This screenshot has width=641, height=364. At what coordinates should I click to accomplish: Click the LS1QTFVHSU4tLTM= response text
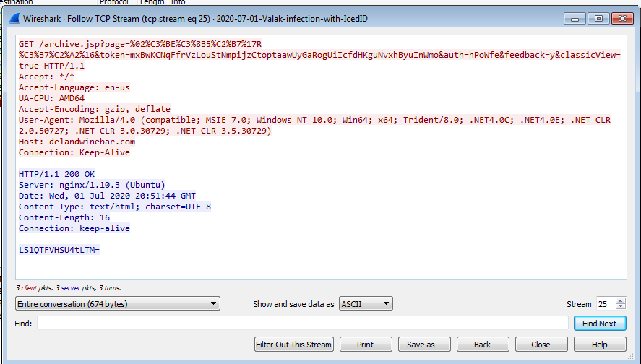[59, 250]
